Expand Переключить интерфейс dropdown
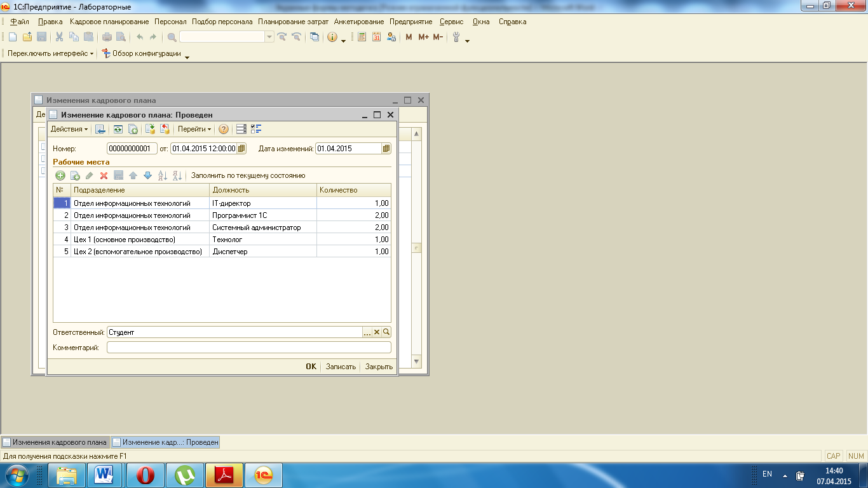The width and height of the screenshot is (868, 488). click(50, 53)
